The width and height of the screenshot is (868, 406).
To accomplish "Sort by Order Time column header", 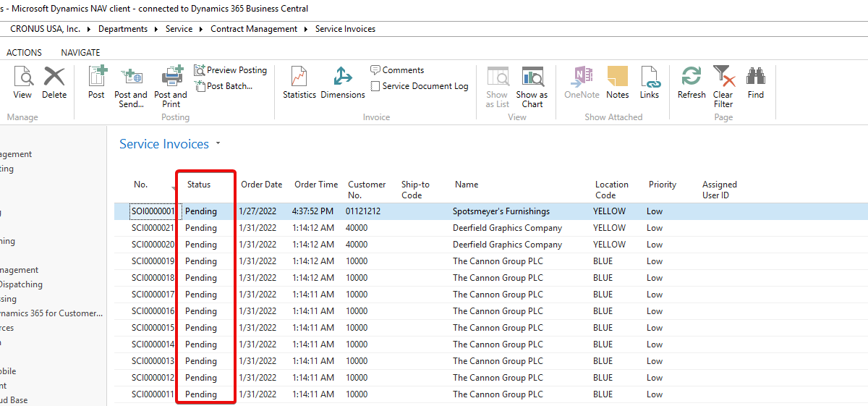I will [316, 185].
